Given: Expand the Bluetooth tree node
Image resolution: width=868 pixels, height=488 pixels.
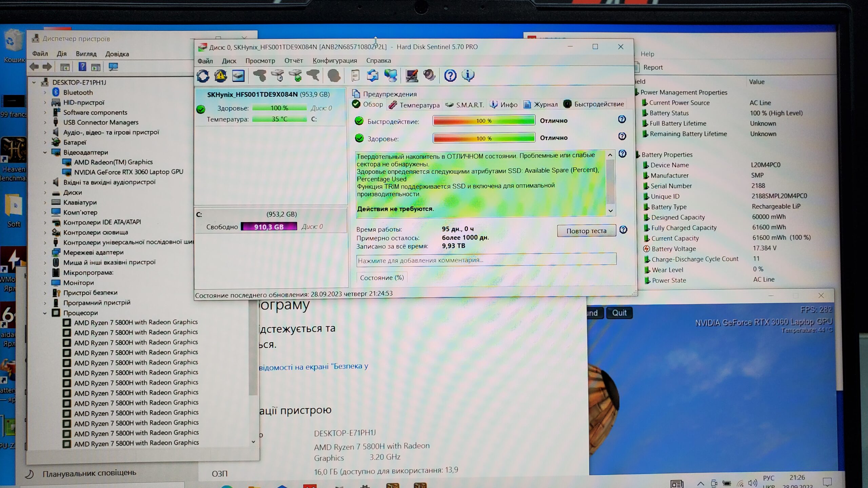Looking at the screenshot, I should tap(45, 93).
